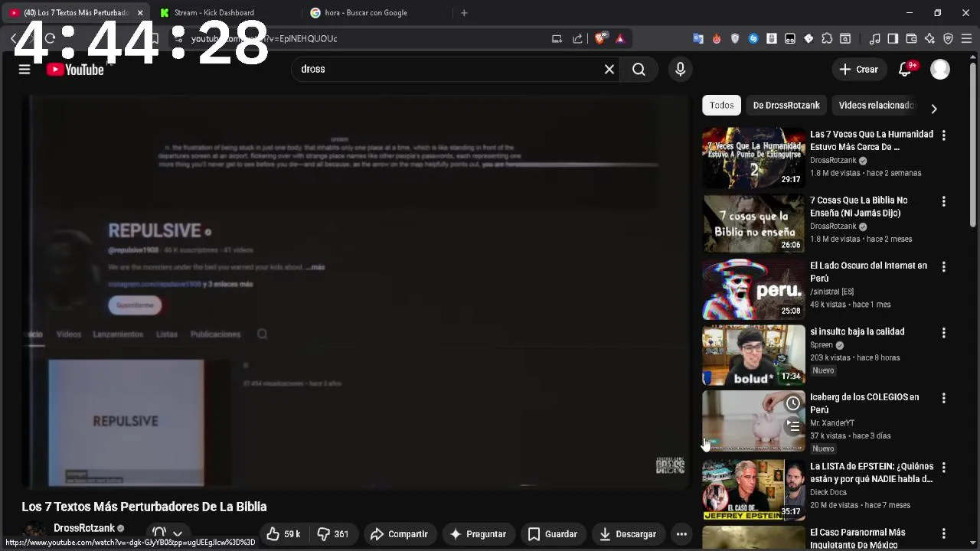Viewport: 980px width, 551px height.
Task: Open the Shazam extension icon
Action: pos(753,38)
